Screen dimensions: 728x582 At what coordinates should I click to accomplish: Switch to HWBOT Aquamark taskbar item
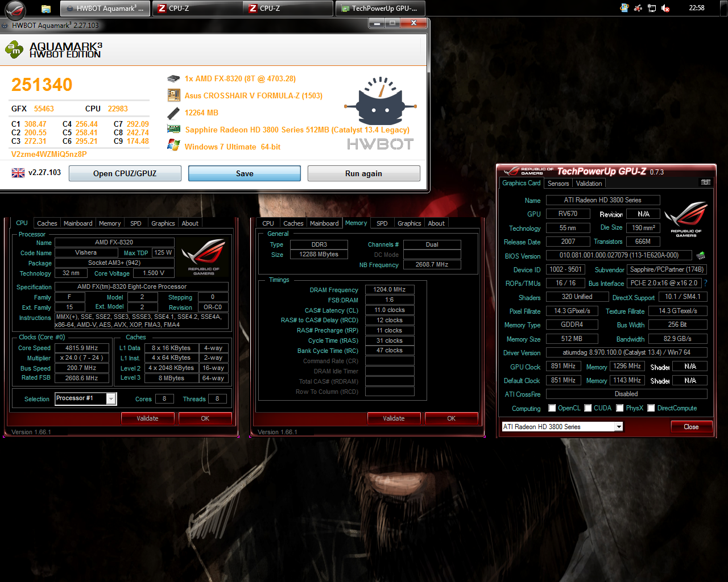click(x=105, y=9)
